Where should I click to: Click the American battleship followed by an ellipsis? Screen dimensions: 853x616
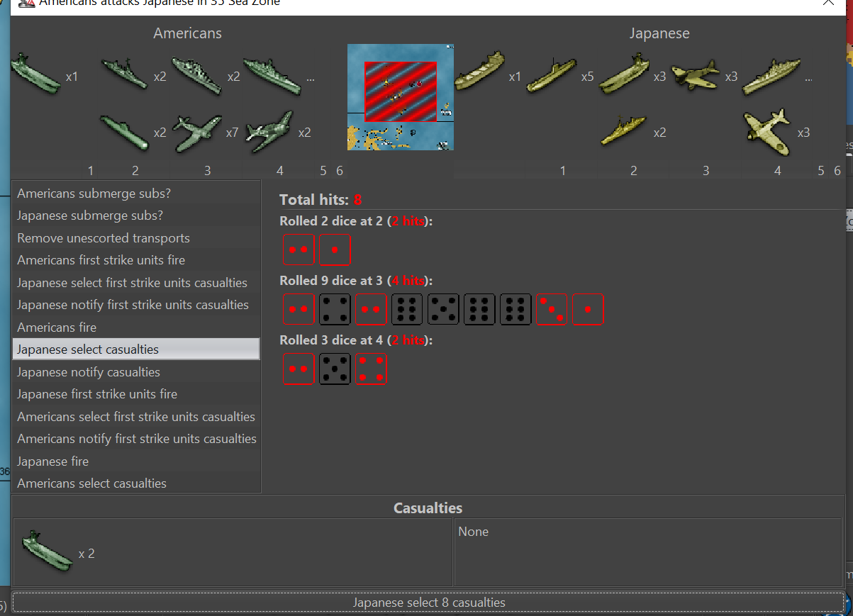click(272, 75)
